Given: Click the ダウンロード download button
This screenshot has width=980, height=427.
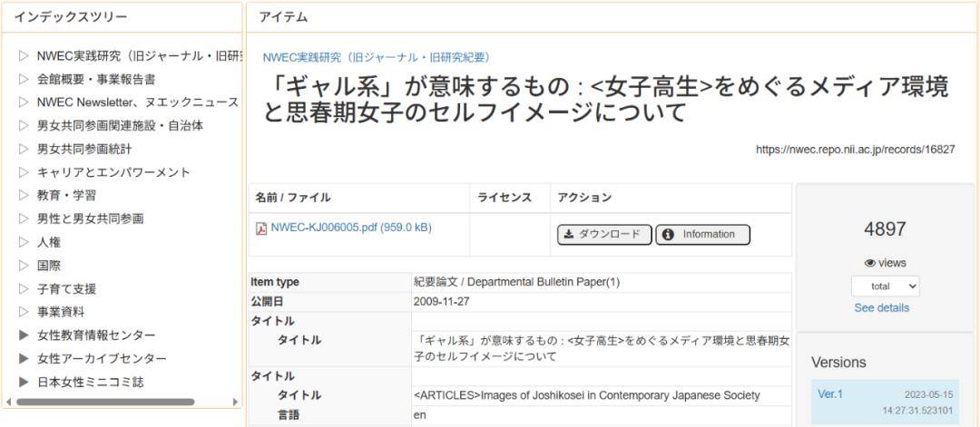Looking at the screenshot, I should tap(603, 235).
